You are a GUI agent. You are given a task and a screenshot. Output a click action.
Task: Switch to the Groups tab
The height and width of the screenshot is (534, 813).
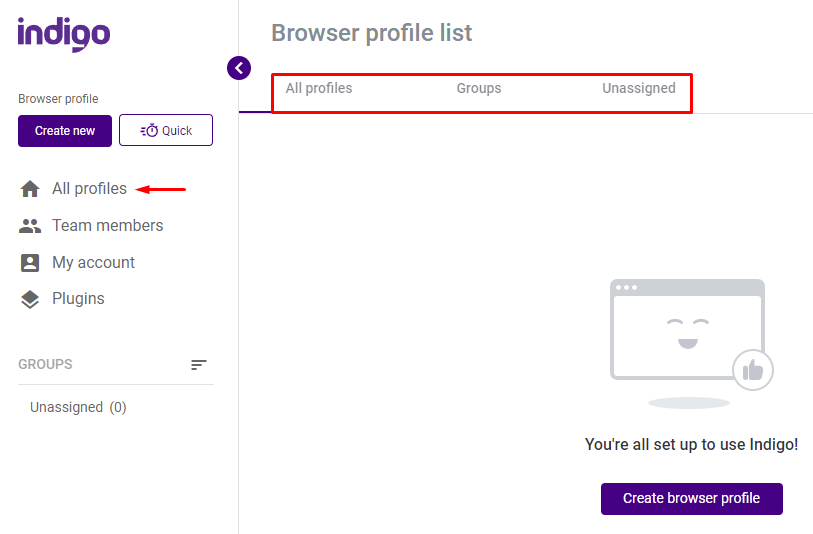coord(479,88)
